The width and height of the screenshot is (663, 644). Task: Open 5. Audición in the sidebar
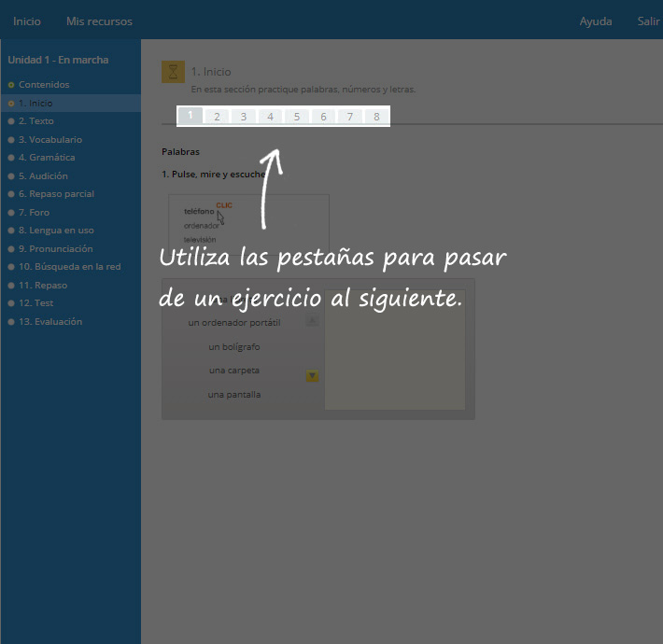click(x=43, y=176)
